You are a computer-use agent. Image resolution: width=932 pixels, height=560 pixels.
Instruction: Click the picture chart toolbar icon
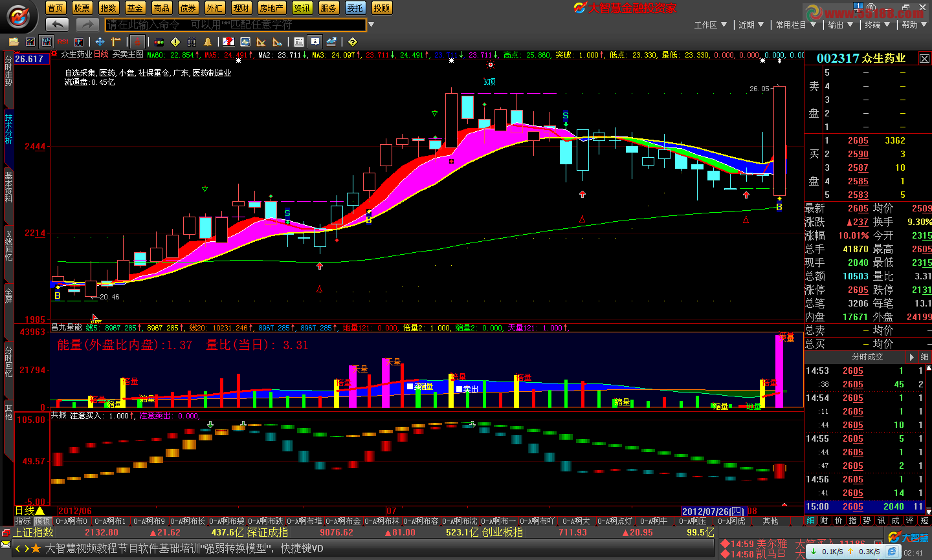pyautogui.click(x=245, y=41)
